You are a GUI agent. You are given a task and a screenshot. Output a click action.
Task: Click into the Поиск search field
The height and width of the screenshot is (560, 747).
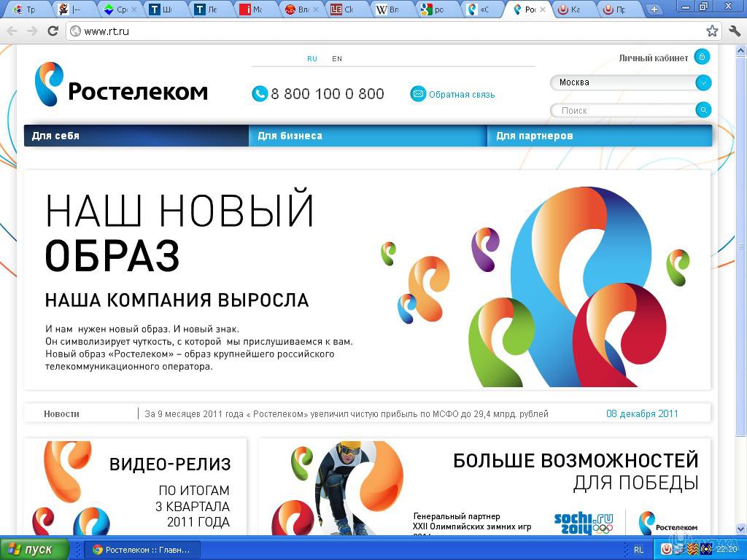click(624, 111)
